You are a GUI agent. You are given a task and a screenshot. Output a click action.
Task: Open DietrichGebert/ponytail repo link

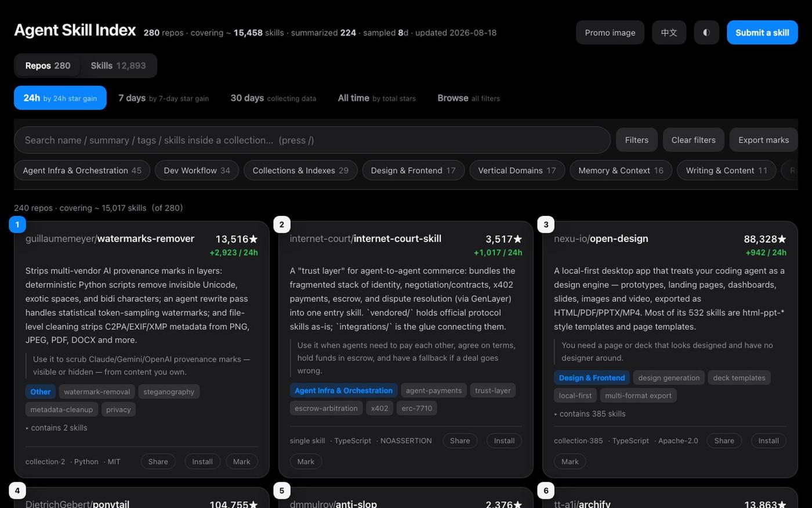click(x=77, y=504)
